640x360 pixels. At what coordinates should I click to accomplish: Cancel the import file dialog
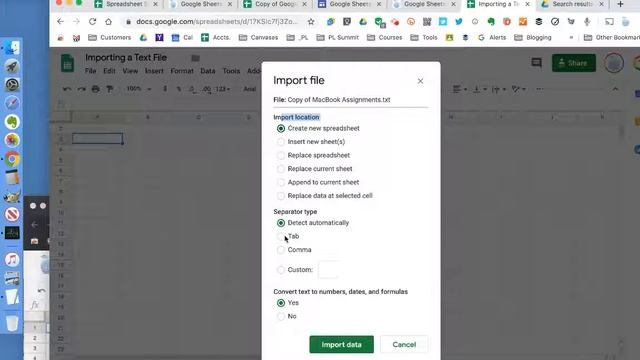[x=404, y=344]
